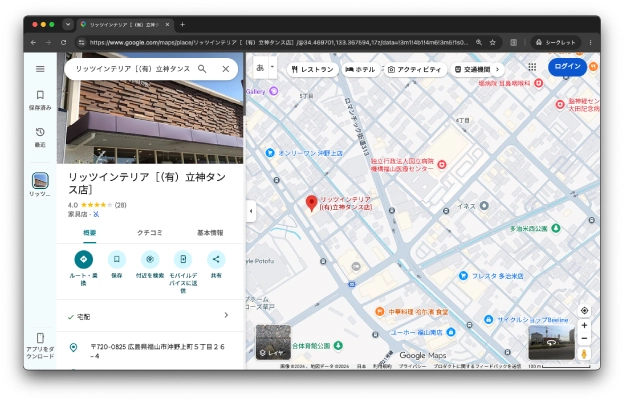
Task: Switch to the クチコミ tab
Action: tap(150, 233)
